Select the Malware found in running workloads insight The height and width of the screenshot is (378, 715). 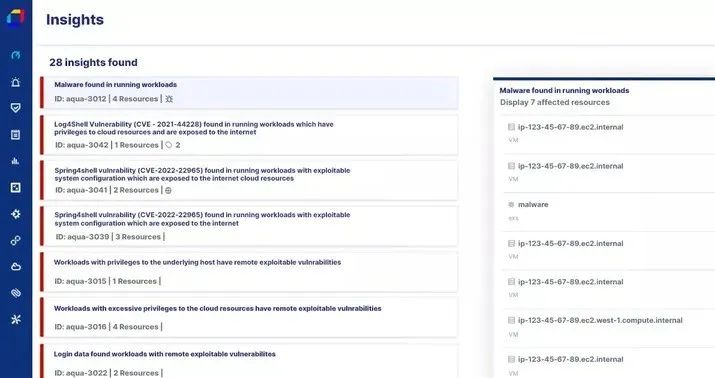[249, 93]
